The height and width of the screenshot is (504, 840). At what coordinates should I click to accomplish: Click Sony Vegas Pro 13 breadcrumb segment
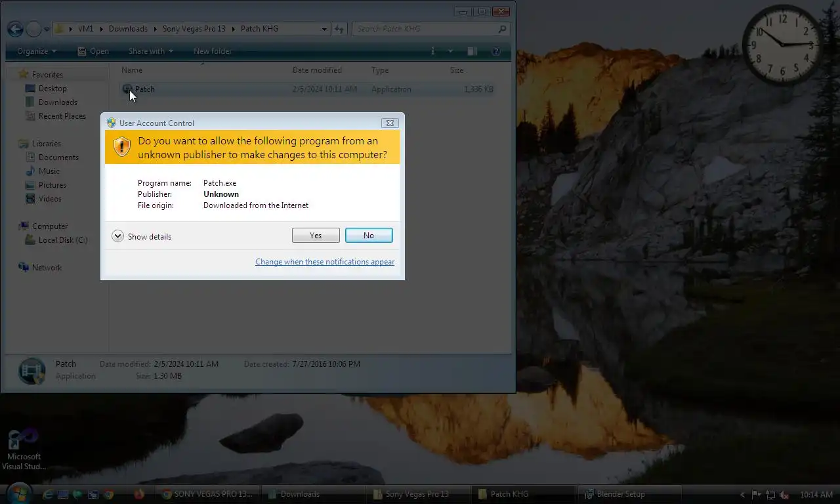click(x=194, y=29)
